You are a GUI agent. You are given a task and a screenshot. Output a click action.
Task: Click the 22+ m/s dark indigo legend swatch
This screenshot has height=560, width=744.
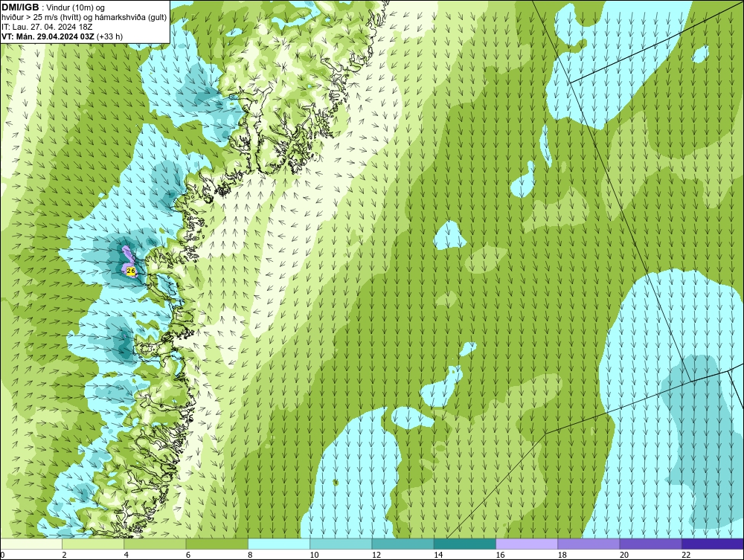(x=713, y=544)
